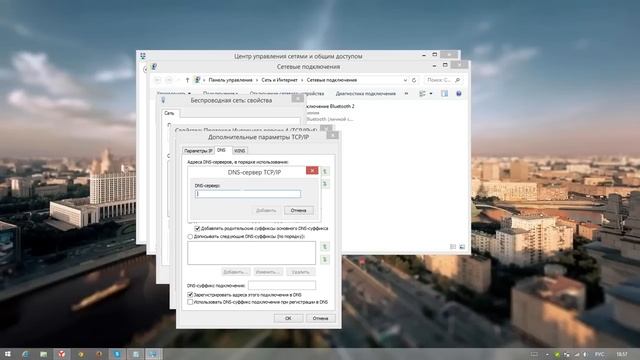Click the DNS suffixes list box
Screen dimensions: 640x360
pyautogui.click(x=251, y=253)
